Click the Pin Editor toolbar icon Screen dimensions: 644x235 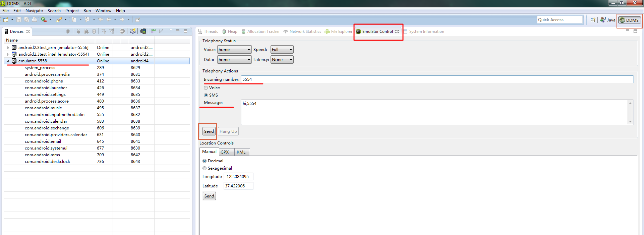[137, 20]
